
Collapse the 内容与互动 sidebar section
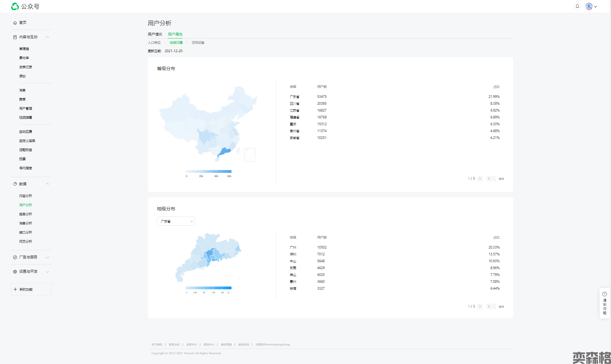(x=47, y=37)
